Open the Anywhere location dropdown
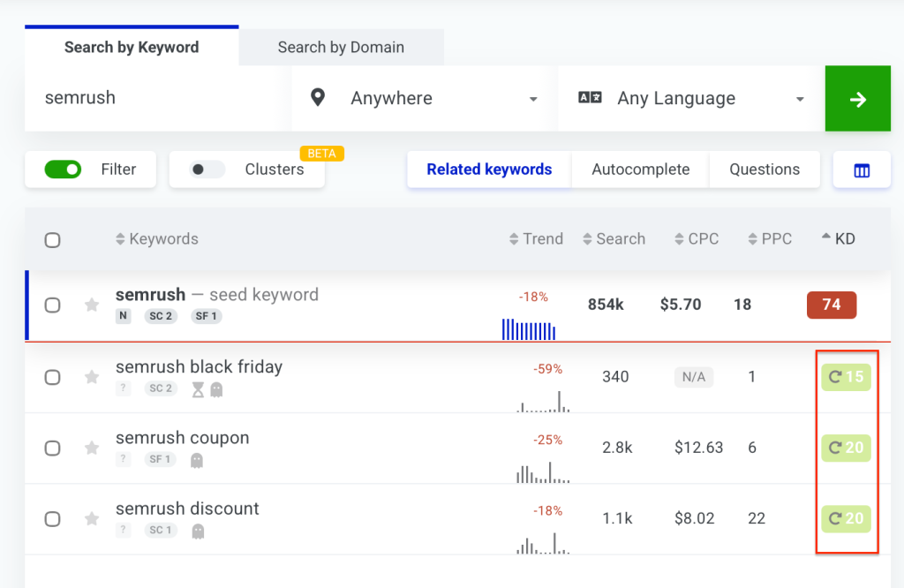Screen dimensions: 904x588 click(x=424, y=99)
